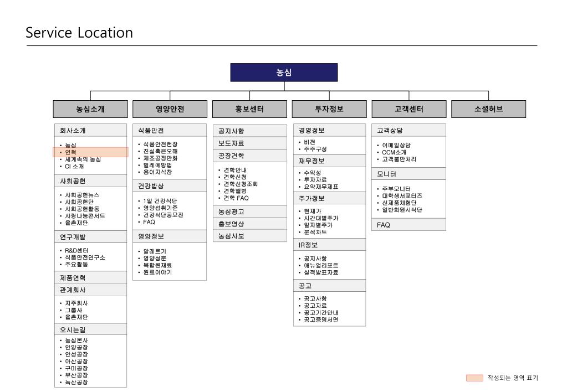Screen dimensions: 567x392
Task: Select the 농심사보 heading
Action: coord(250,236)
